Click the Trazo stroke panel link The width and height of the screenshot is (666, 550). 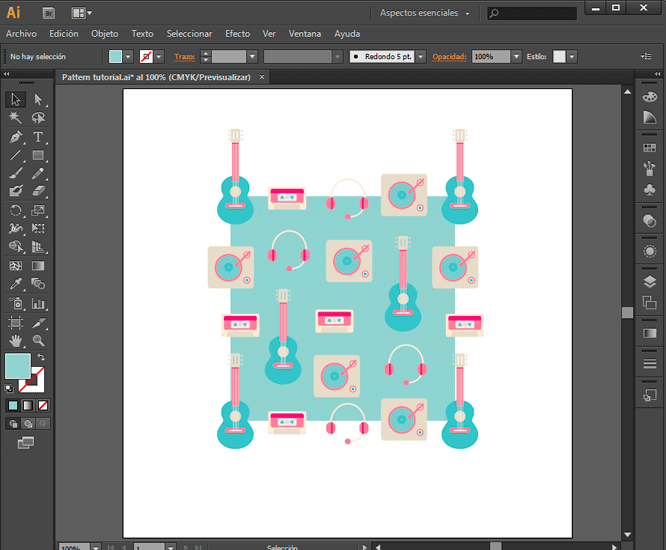[x=184, y=56]
